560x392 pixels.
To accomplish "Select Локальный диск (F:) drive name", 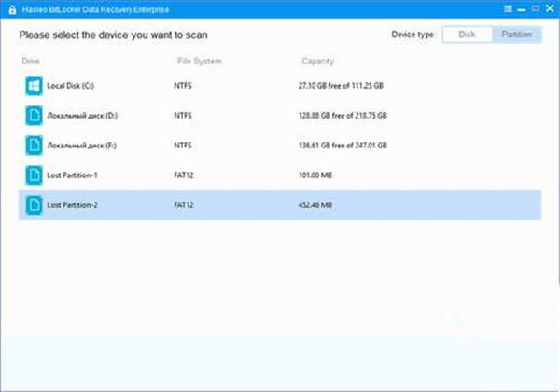I will coord(81,146).
